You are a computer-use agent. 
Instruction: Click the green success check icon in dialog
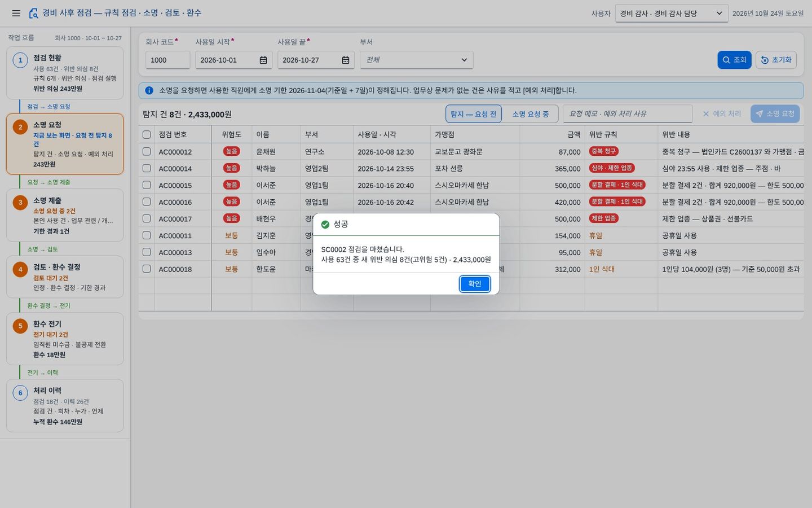coord(325,225)
